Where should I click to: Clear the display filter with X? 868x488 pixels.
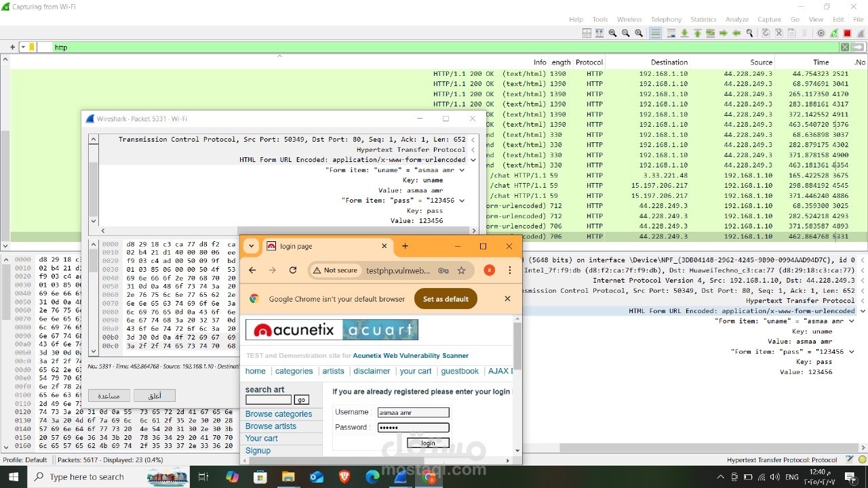tap(845, 47)
